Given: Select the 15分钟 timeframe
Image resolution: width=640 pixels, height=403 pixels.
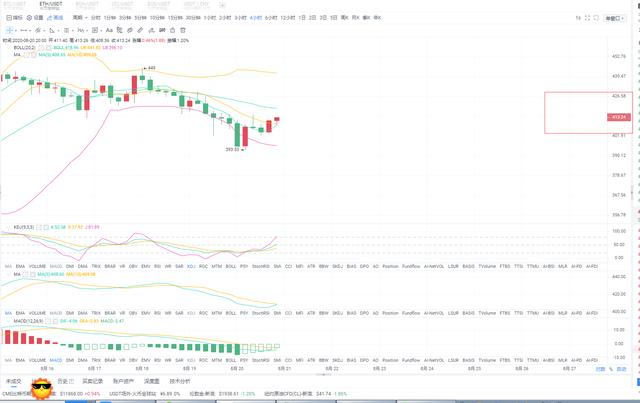Looking at the screenshot, I should [175, 18].
